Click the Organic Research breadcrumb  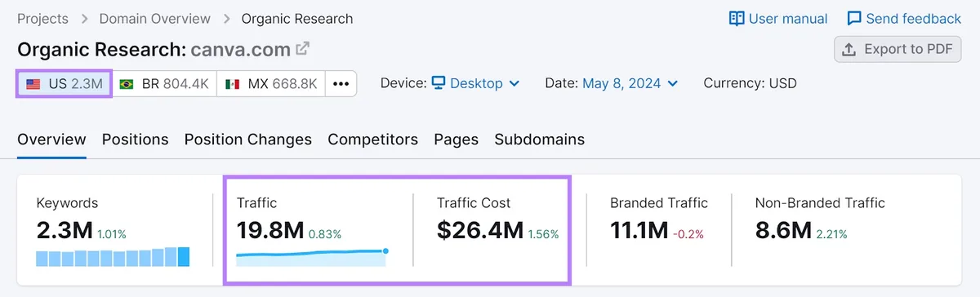[x=297, y=18]
